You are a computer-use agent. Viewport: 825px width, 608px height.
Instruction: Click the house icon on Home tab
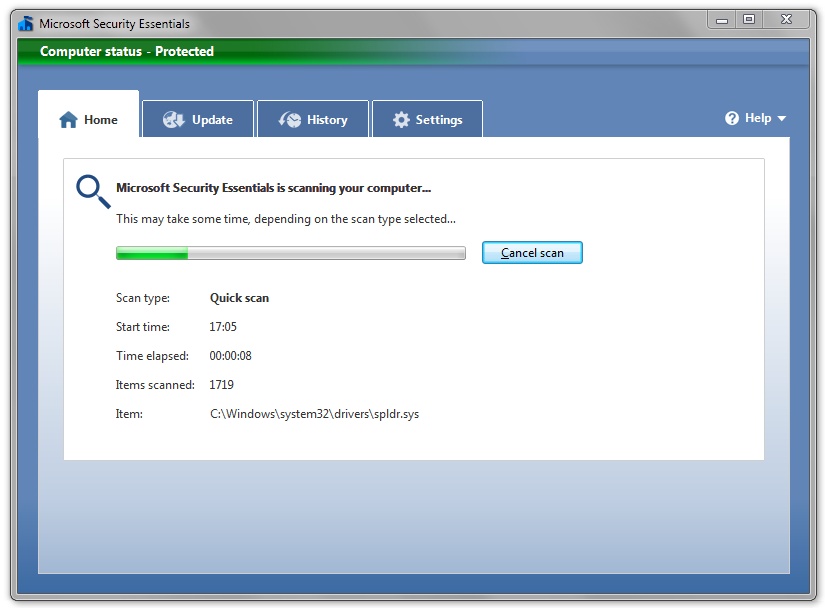pos(68,120)
